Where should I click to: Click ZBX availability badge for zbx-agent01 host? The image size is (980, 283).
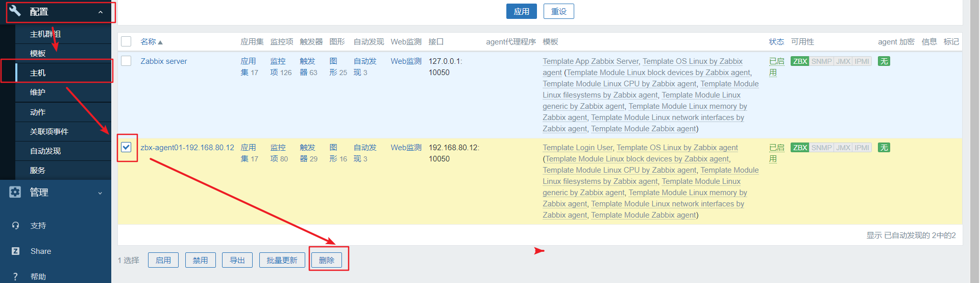coord(800,148)
